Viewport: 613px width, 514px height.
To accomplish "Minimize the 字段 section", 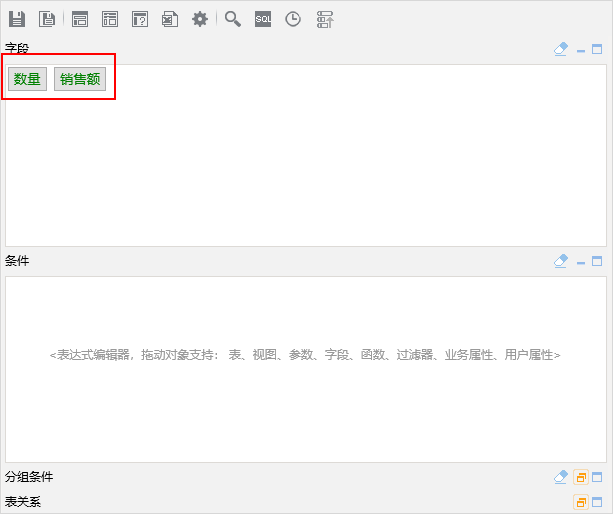I will [x=581, y=51].
